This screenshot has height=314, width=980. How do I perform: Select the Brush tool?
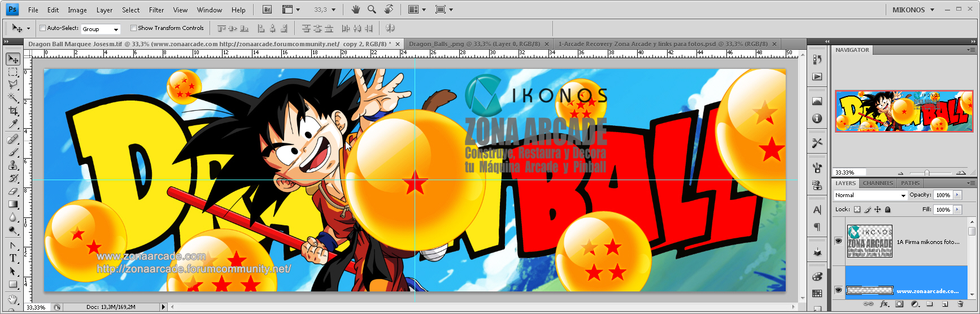coord(13,152)
